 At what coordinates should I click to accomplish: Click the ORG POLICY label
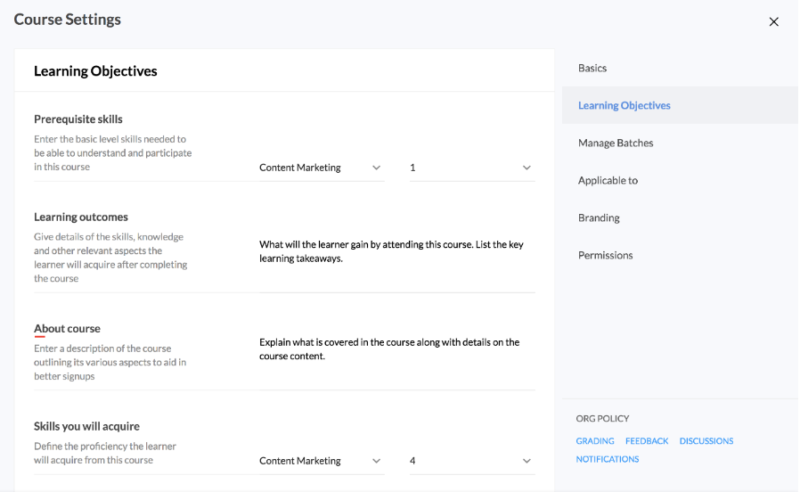602,418
